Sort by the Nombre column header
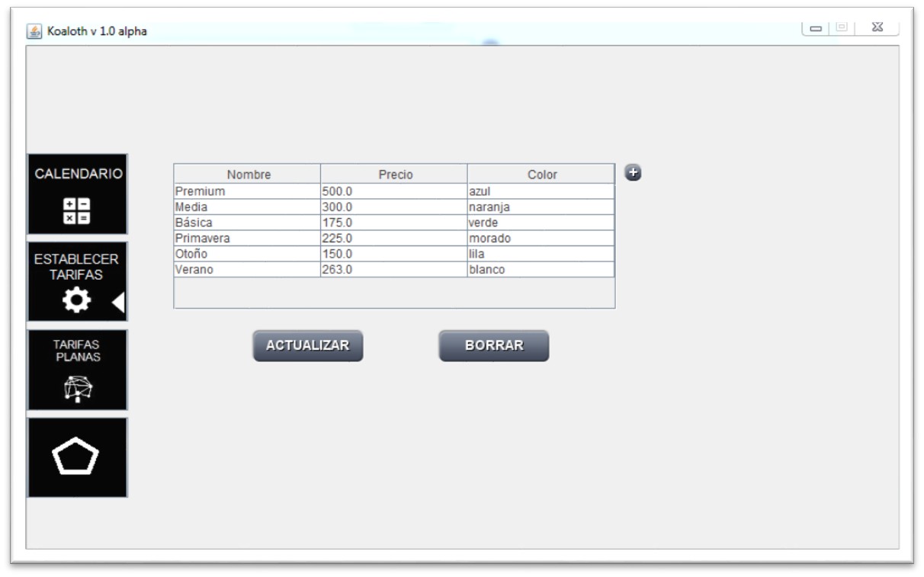The height and width of the screenshot is (577, 924). point(248,175)
